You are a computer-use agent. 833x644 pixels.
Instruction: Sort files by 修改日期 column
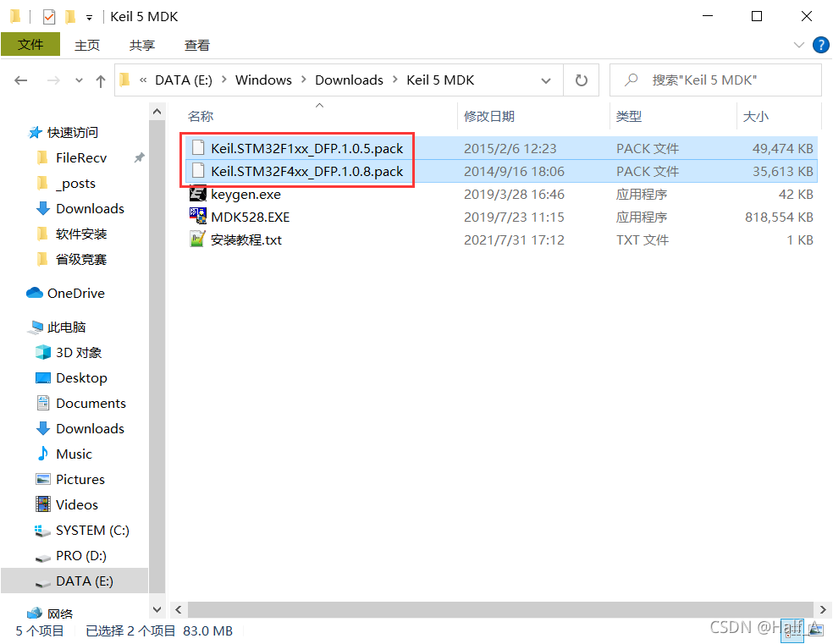[488, 116]
